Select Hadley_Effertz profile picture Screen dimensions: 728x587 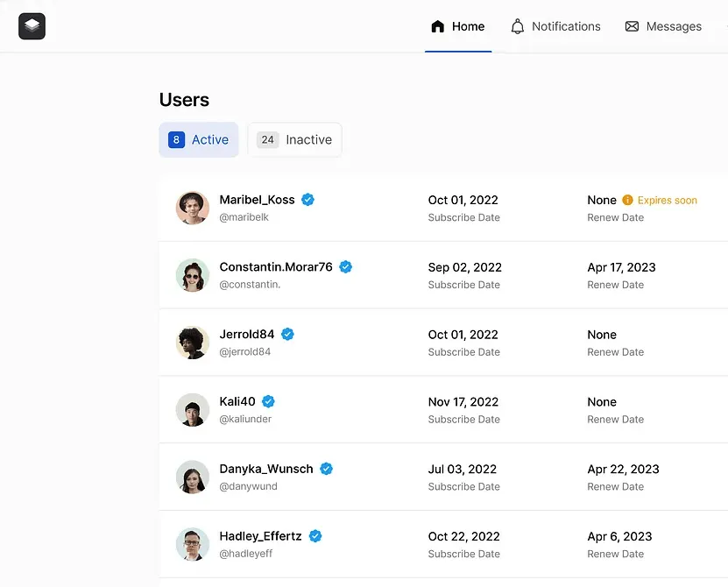193,544
